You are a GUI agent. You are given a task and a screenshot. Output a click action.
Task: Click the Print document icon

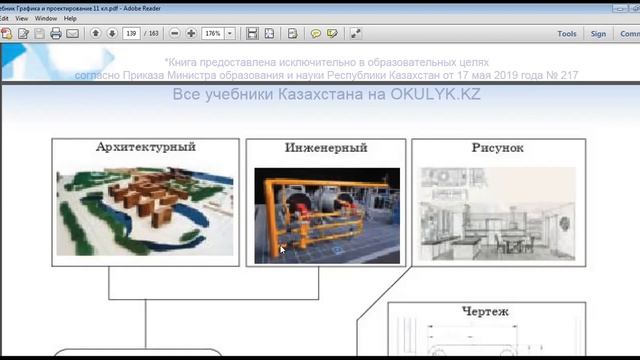[x=56, y=33]
